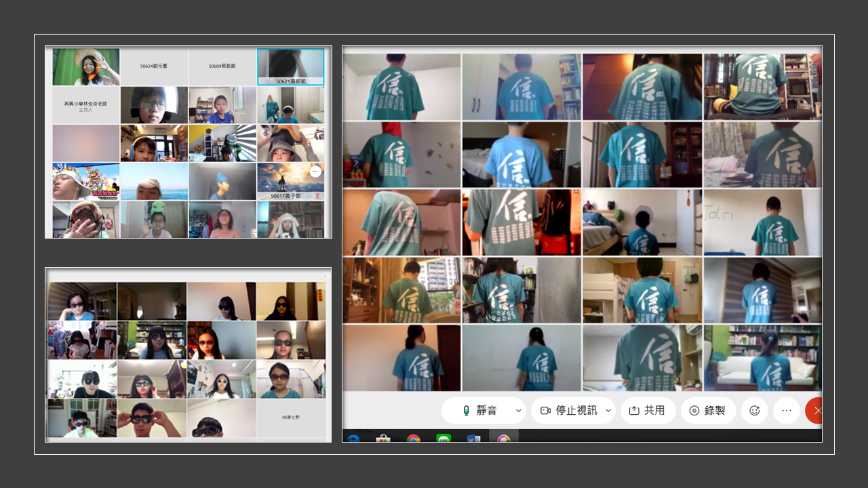Open the emoji reactions icon
Screen dimensions: 868x488
click(x=754, y=411)
